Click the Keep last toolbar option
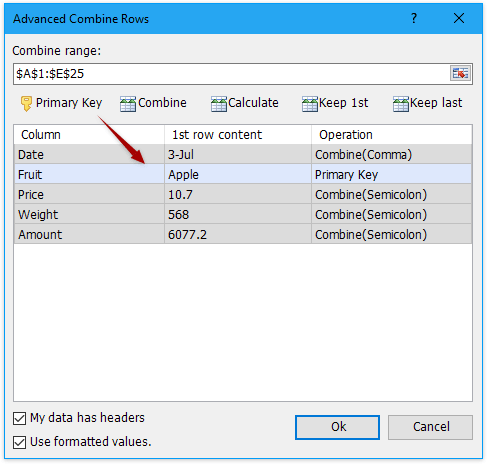This screenshot has height=466, width=488. click(428, 103)
